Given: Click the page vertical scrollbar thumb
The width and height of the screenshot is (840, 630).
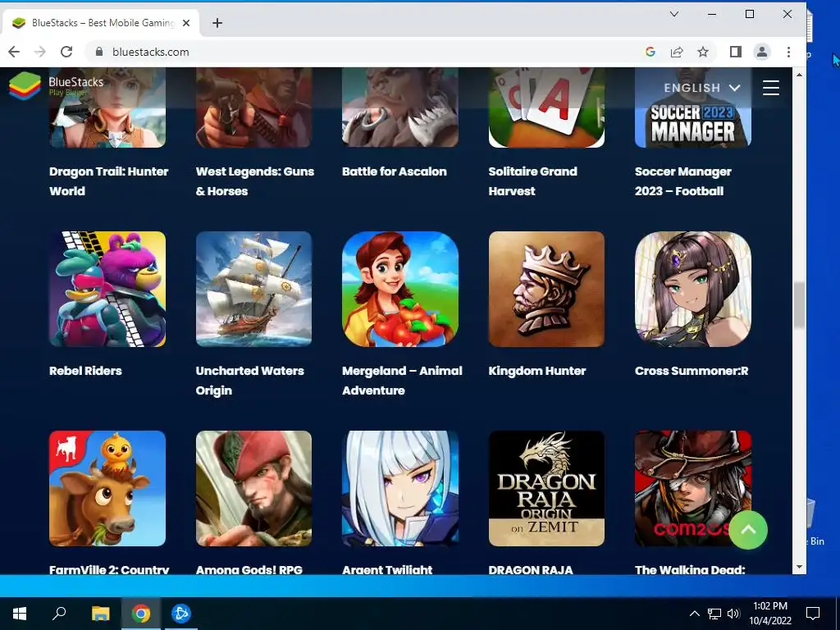Looking at the screenshot, I should [x=799, y=305].
